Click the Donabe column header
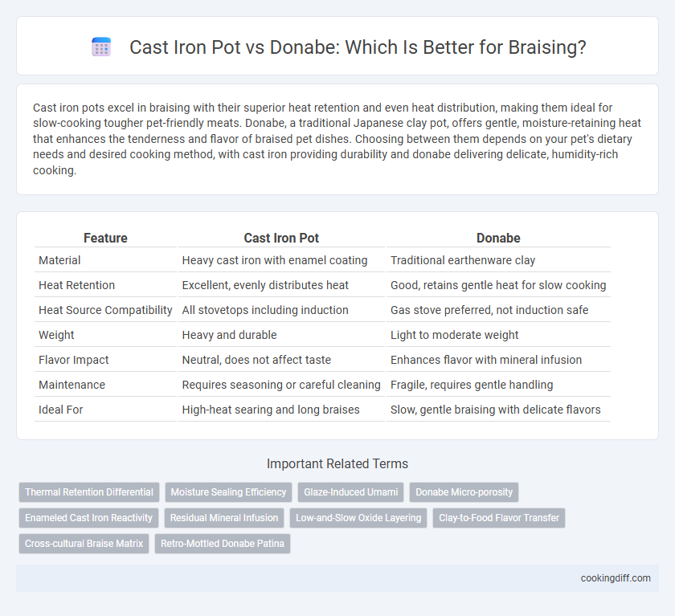The height and width of the screenshot is (616, 675). point(498,238)
